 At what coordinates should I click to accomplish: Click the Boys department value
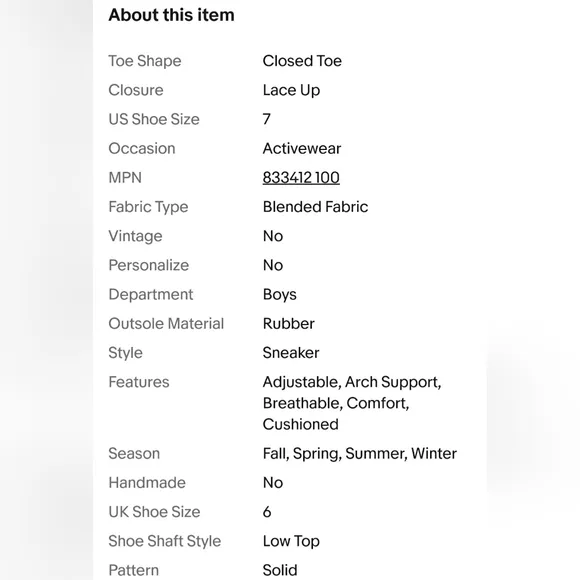tap(279, 295)
